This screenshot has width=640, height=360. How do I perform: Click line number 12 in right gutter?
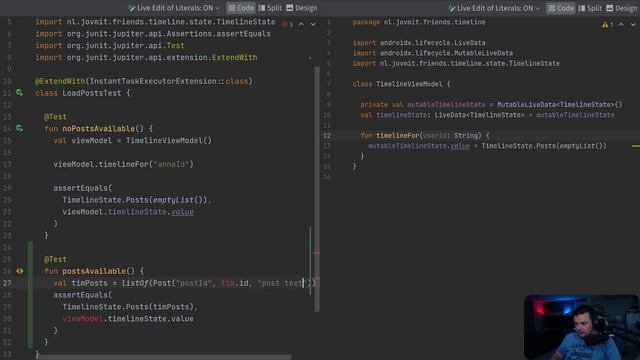(x=327, y=136)
